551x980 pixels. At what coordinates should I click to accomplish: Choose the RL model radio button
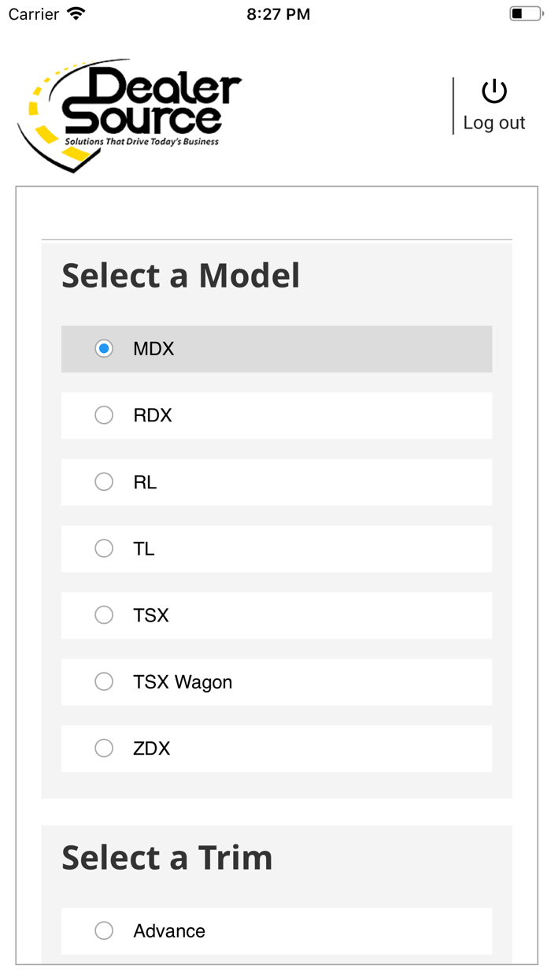pyautogui.click(x=104, y=482)
